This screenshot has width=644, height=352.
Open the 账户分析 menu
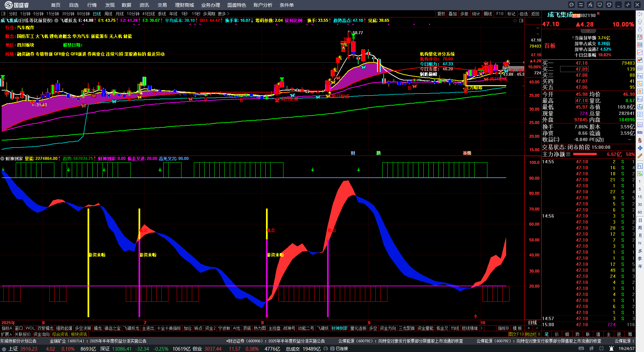point(263,5)
